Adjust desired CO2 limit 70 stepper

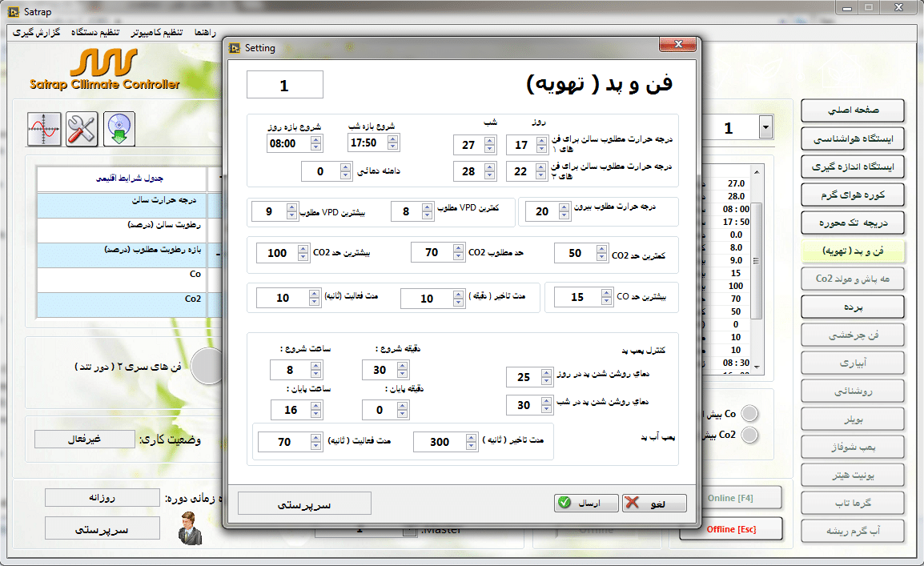(x=459, y=253)
